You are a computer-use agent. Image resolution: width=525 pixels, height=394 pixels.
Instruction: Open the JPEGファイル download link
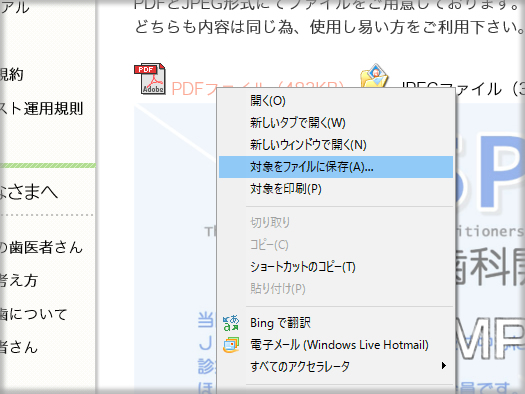[x=463, y=89]
